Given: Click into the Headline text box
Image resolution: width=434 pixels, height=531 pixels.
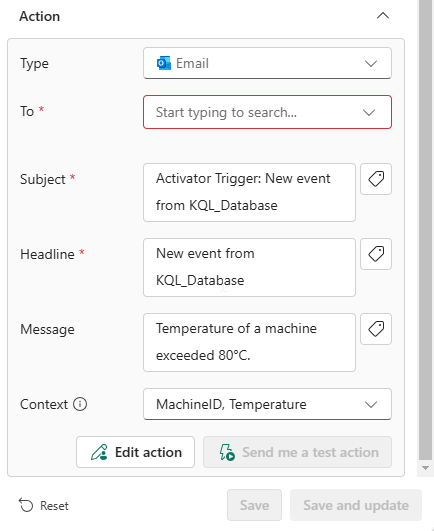Looking at the screenshot, I should 249,267.
